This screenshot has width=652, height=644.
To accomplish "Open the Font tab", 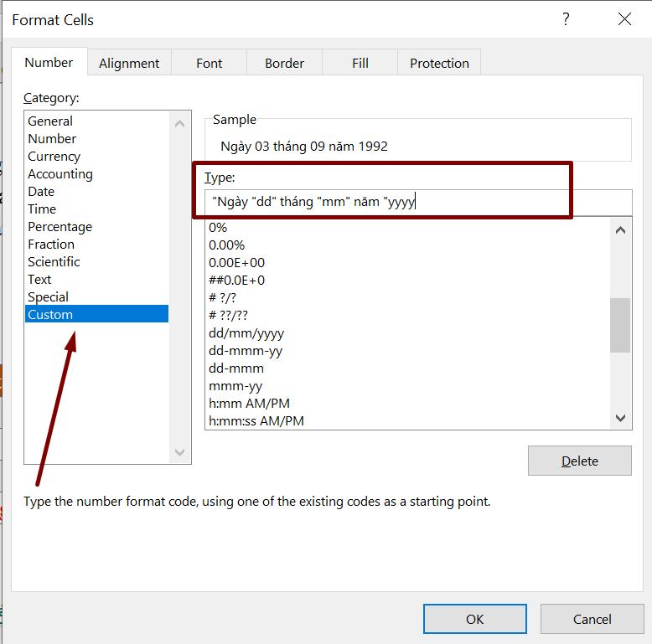I will point(209,63).
